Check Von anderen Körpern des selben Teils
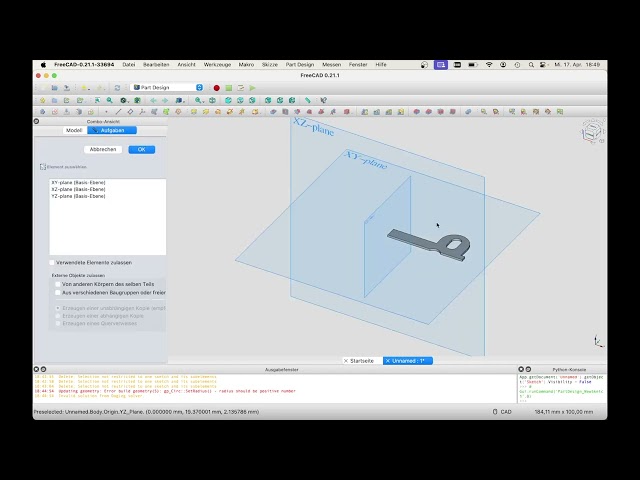Viewport: 640px width, 480px height. coord(58,284)
